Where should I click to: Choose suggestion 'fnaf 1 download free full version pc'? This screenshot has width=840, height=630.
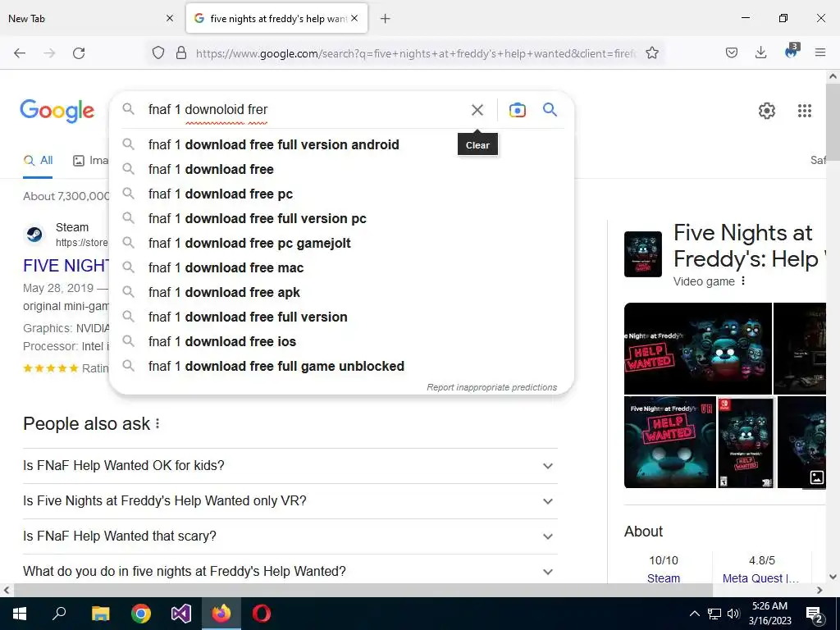pyautogui.click(x=341, y=218)
